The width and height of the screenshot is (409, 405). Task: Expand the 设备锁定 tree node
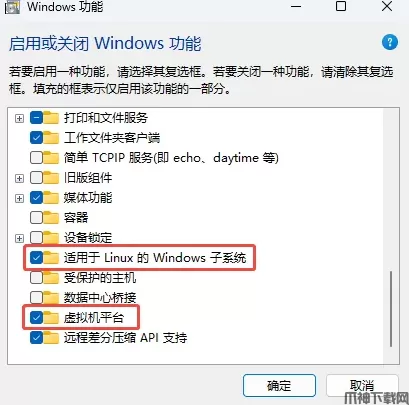(19, 238)
